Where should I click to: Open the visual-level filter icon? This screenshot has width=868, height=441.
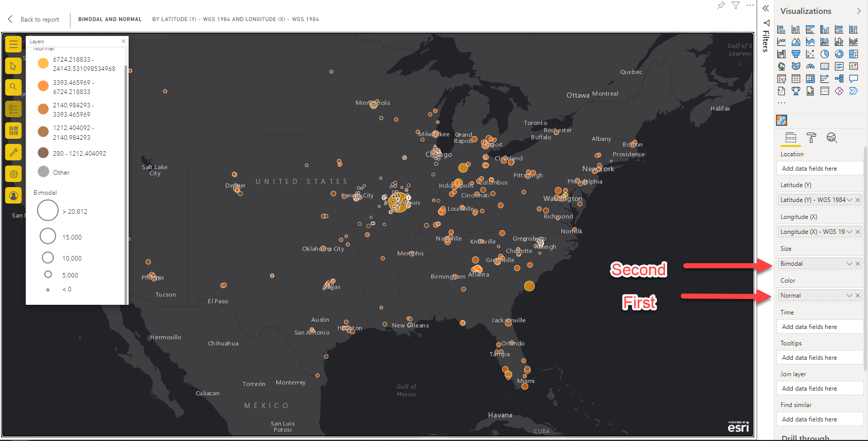pos(736,6)
